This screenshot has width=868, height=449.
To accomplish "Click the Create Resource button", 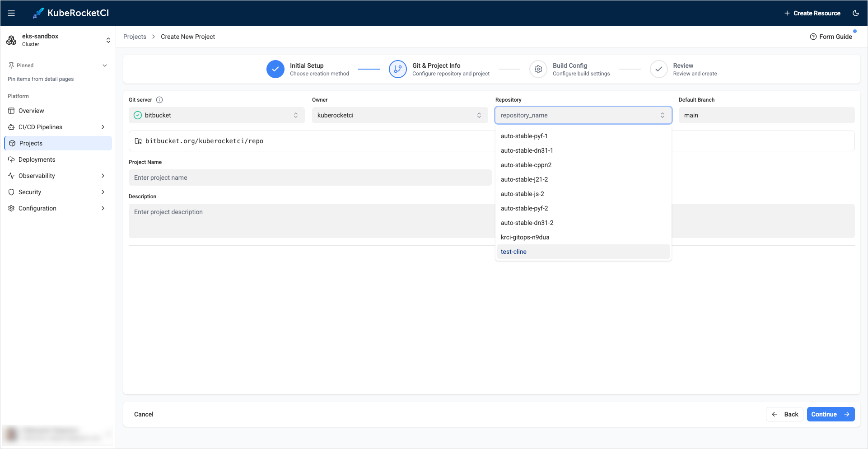I will pos(812,13).
